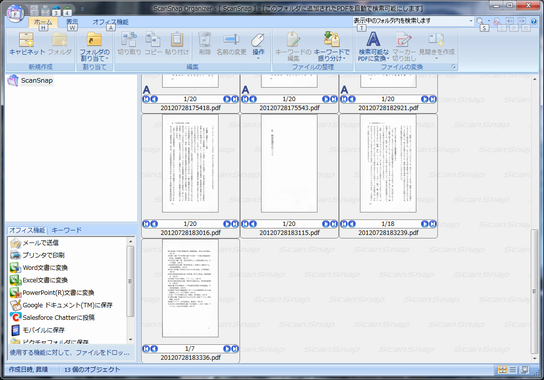
Task: Click the 削除 delete trash icon
Action: pyautogui.click(x=205, y=44)
